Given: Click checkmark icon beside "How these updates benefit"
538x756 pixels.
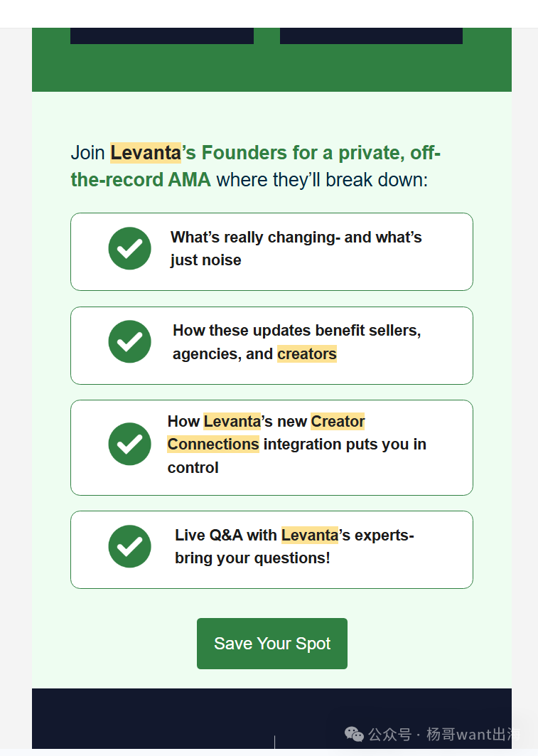Looking at the screenshot, I should [129, 341].
